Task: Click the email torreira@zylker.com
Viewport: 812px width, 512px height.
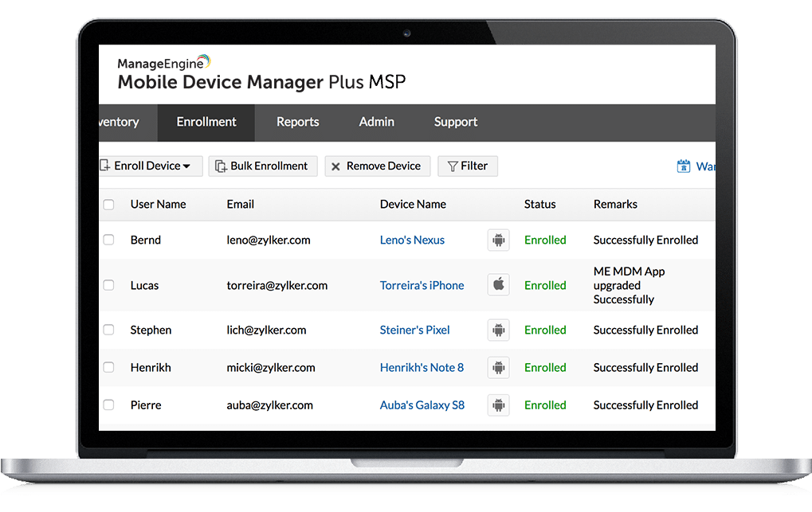Action: (277, 286)
